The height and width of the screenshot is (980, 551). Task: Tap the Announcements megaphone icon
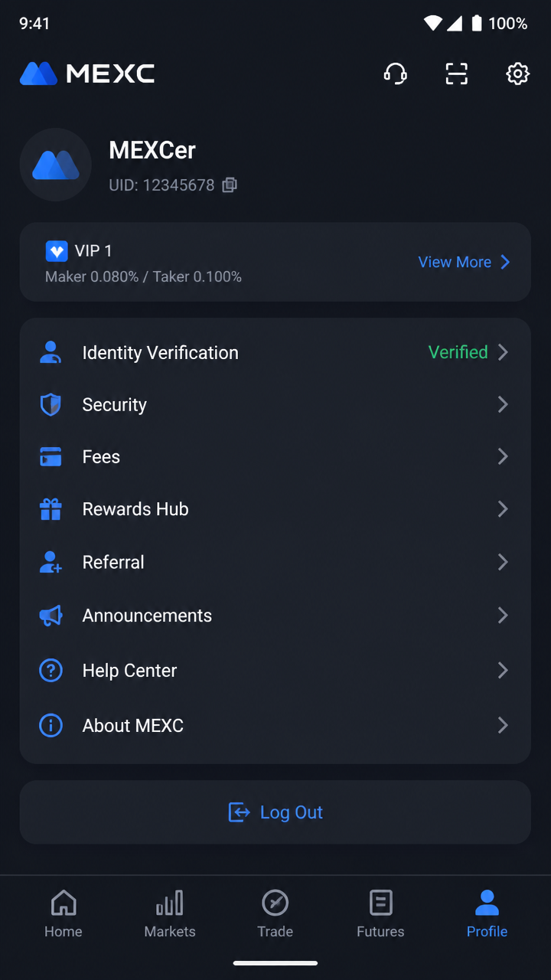51,616
